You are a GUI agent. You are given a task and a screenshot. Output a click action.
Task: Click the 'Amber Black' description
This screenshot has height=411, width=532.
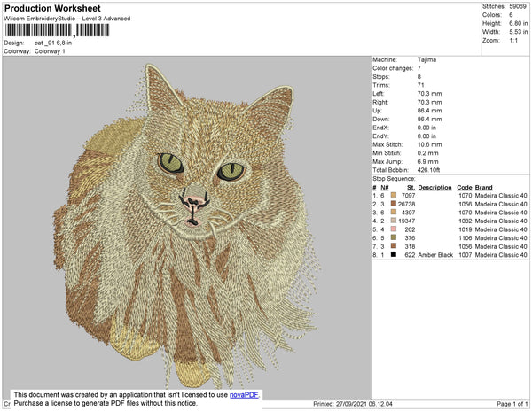click(x=435, y=255)
